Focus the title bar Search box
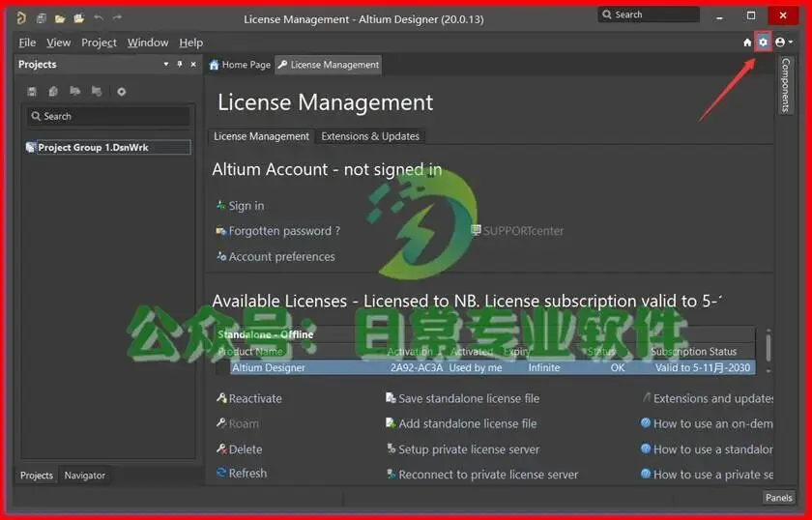Image resolution: width=812 pixels, height=520 pixels. [649, 14]
